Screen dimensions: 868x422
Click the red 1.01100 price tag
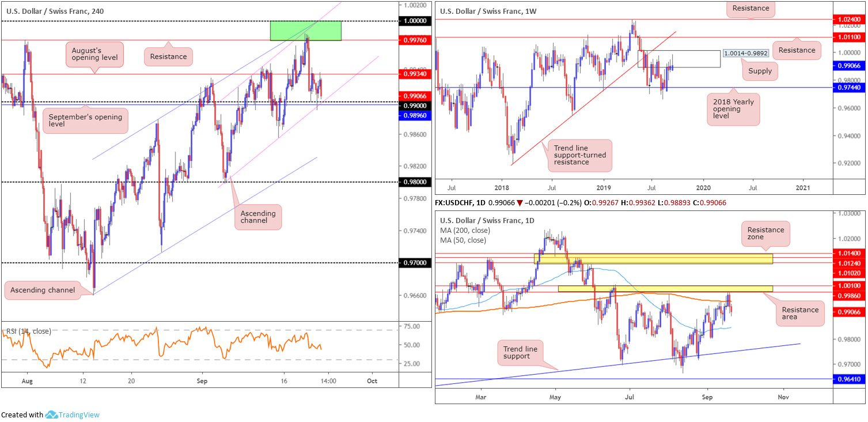(x=850, y=37)
